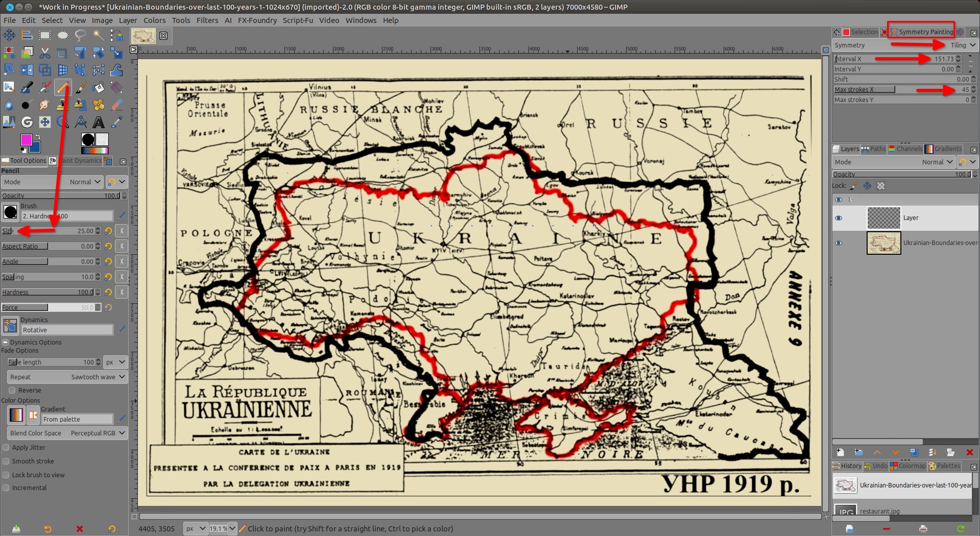This screenshot has height=536, width=980.
Task: Enable the Incremental checkbox
Action: [x=6, y=488]
